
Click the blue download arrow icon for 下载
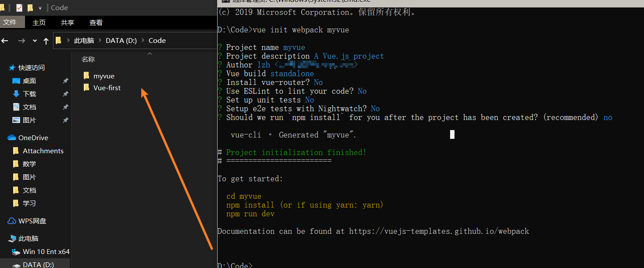point(16,94)
